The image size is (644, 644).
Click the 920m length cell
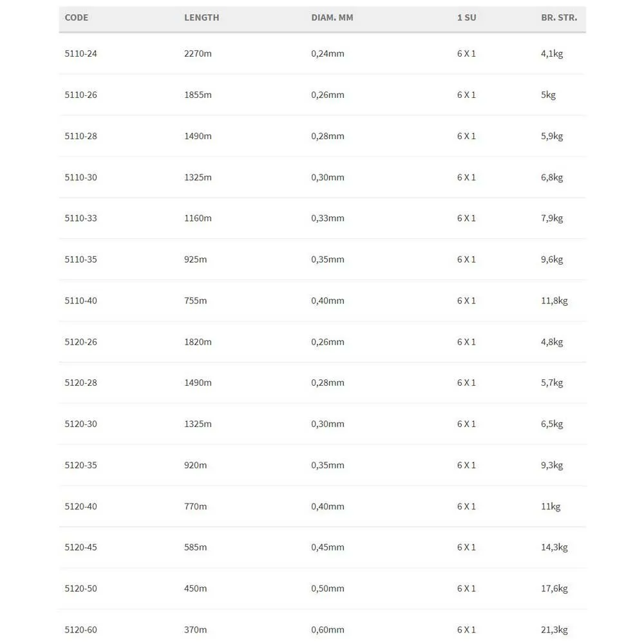coord(196,465)
